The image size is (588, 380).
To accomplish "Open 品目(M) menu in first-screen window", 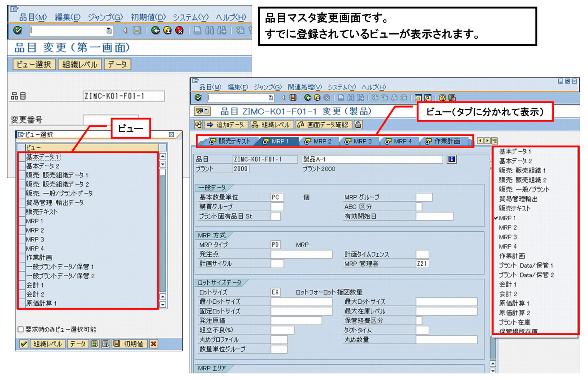I will 33,17.
